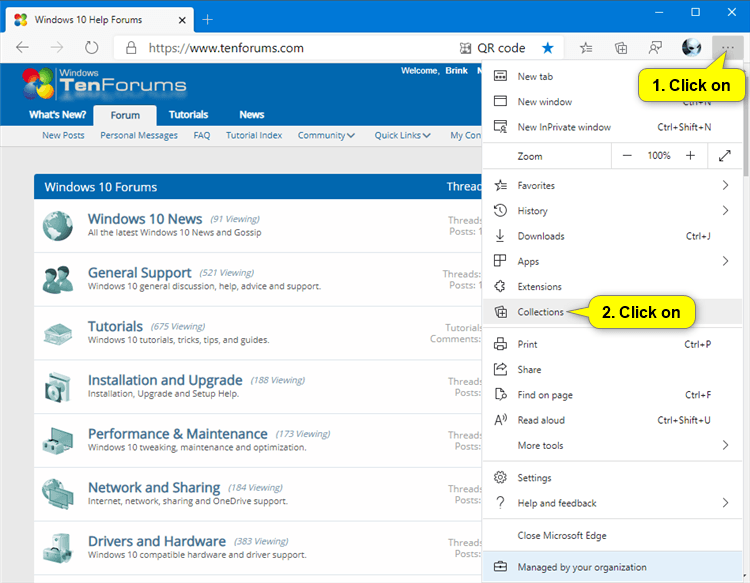Image resolution: width=750 pixels, height=583 pixels.
Task: Choose Print from the menu
Action: tap(612, 344)
